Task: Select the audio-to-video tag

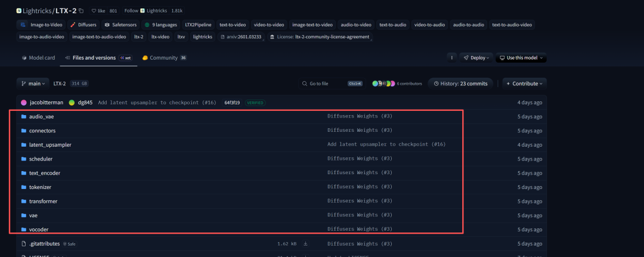Action: 356,24
